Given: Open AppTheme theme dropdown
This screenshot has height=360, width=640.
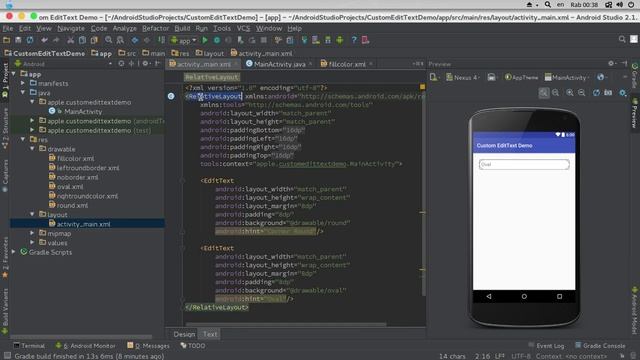Looking at the screenshot, I should 521,77.
